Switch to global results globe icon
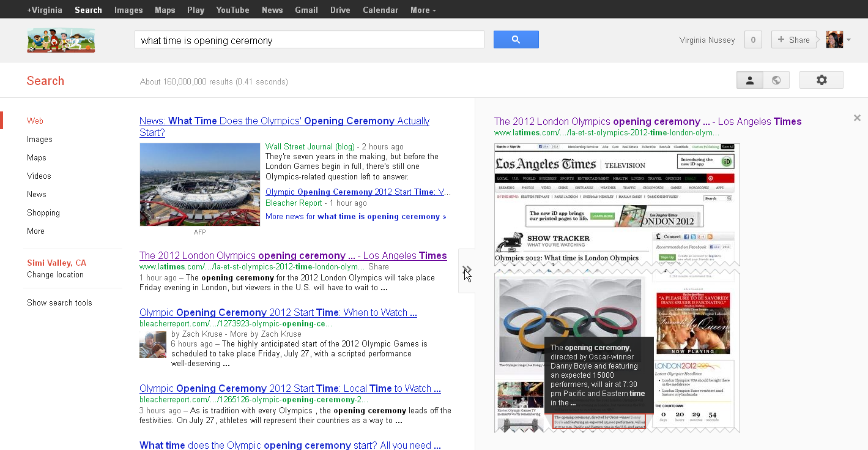Image resolution: width=868 pixels, height=450 pixels. [776, 80]
